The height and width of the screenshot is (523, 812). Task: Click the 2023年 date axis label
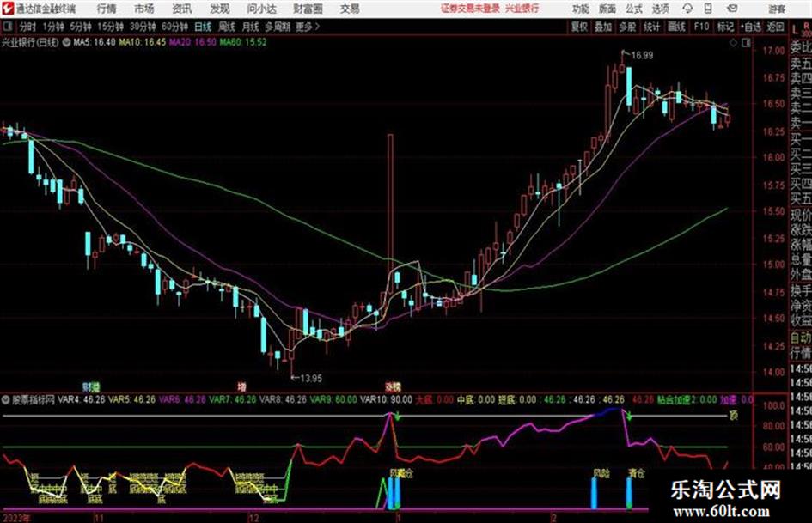point(16,519)
